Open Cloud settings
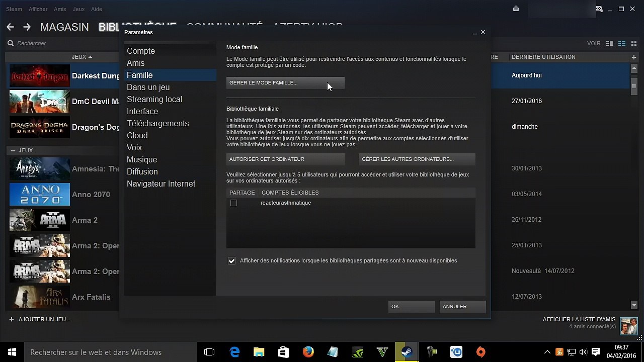 click(x=170, y=136)
